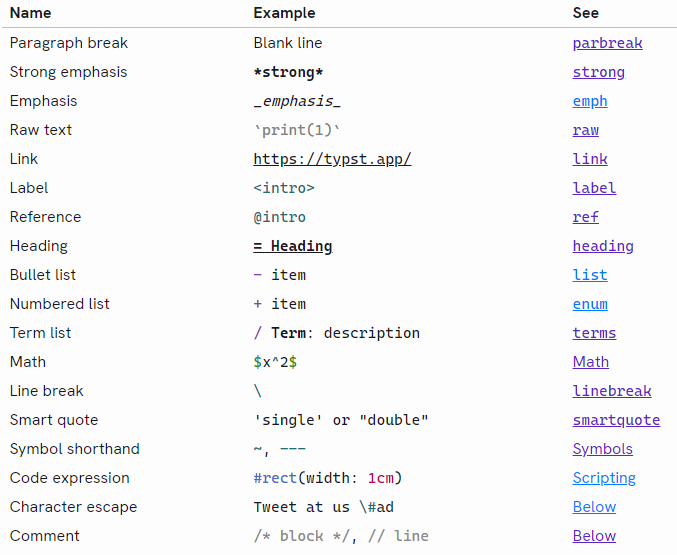Screen dimensions: 677x555
Task: Open the raw text reference link
Action: point(586,130)
